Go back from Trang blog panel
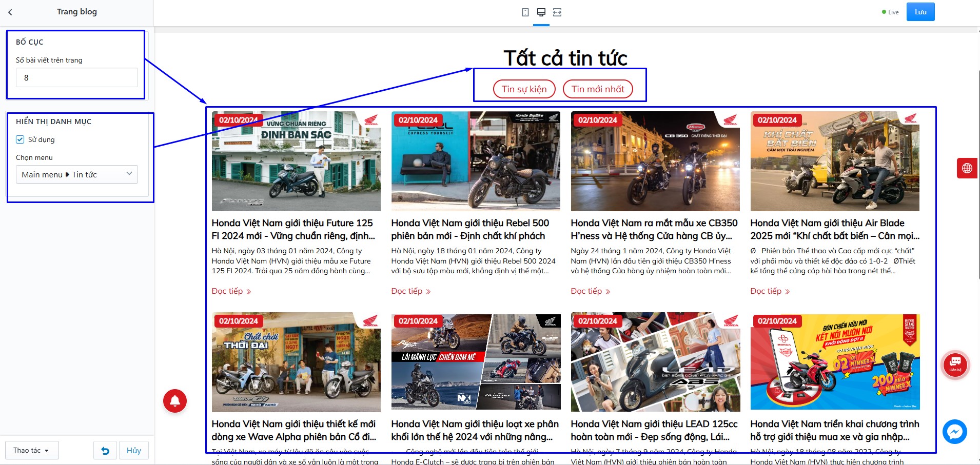 click(10, 12)
